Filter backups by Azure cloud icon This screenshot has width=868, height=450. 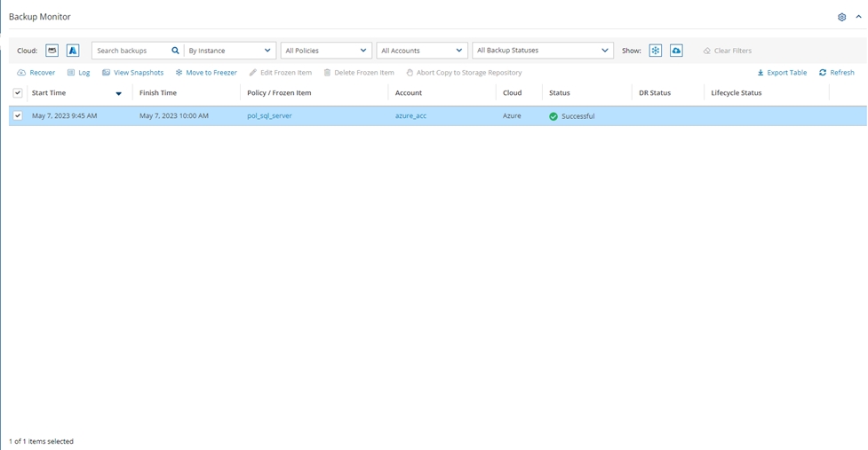tap(74, 51)
